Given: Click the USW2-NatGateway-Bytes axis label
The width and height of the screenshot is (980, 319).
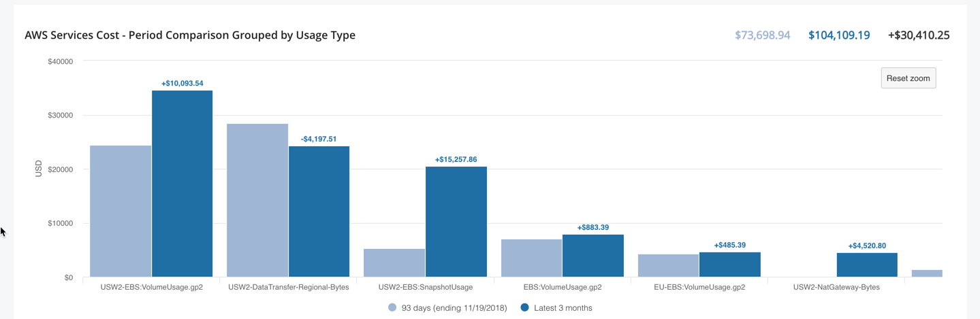Looking at the screenshot, I should [836, 287].
